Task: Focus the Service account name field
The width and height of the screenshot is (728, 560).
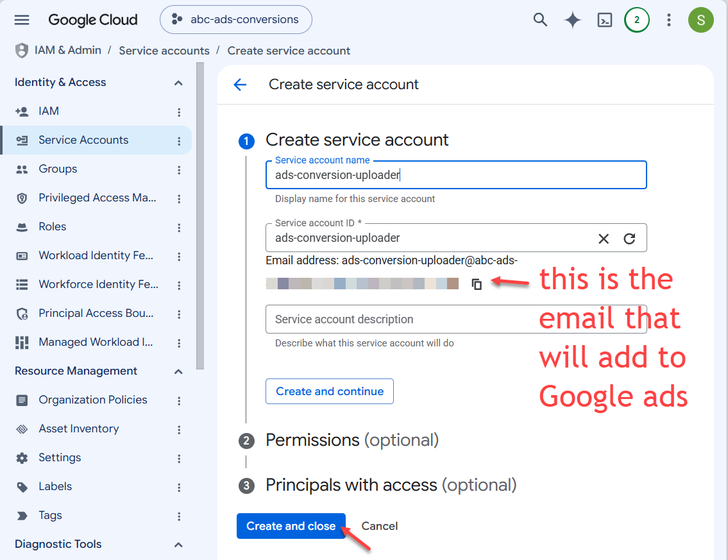Action: [x=456, y=174]
